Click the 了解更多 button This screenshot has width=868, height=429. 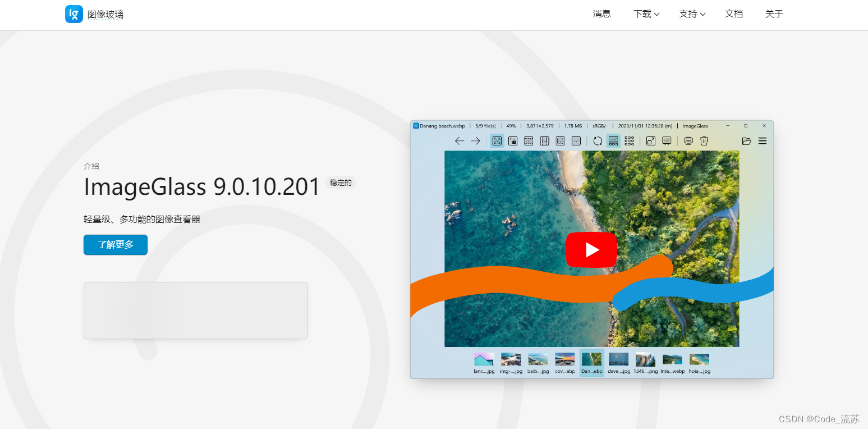tap(116, 245)
